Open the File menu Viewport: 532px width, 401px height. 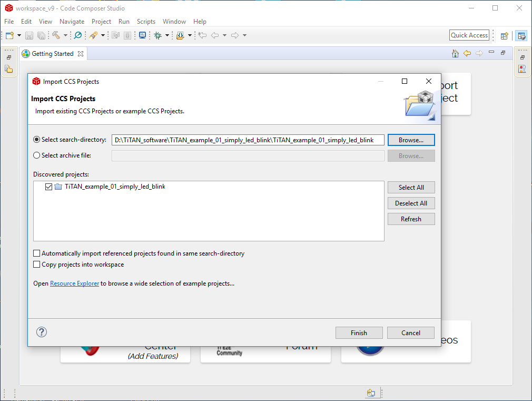click(x=9, y=22)
